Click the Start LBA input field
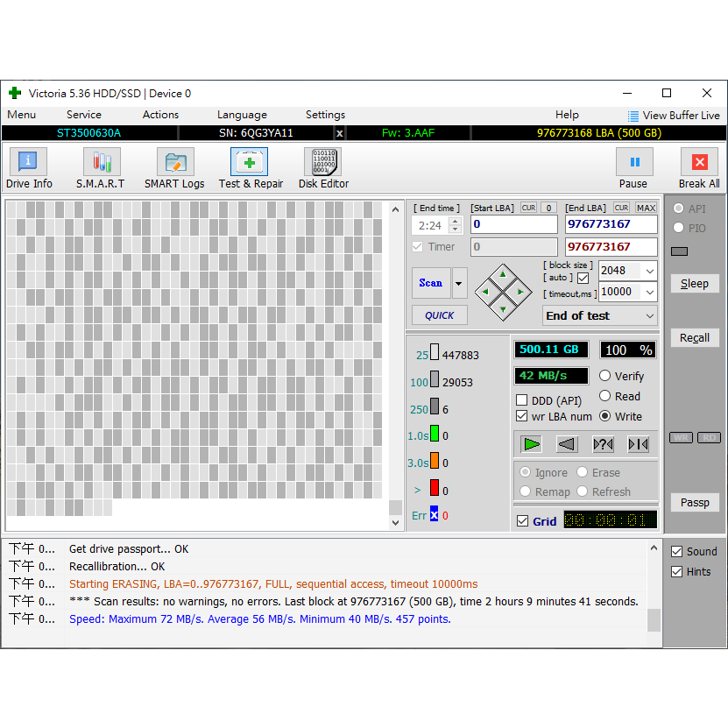 pos(514,224)
